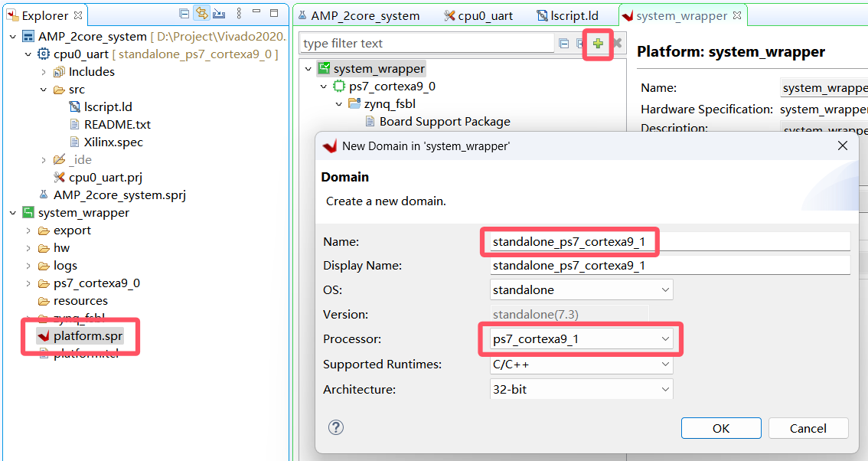
Task: Select Board Support Package item
Action: click(x=445, y=122)
